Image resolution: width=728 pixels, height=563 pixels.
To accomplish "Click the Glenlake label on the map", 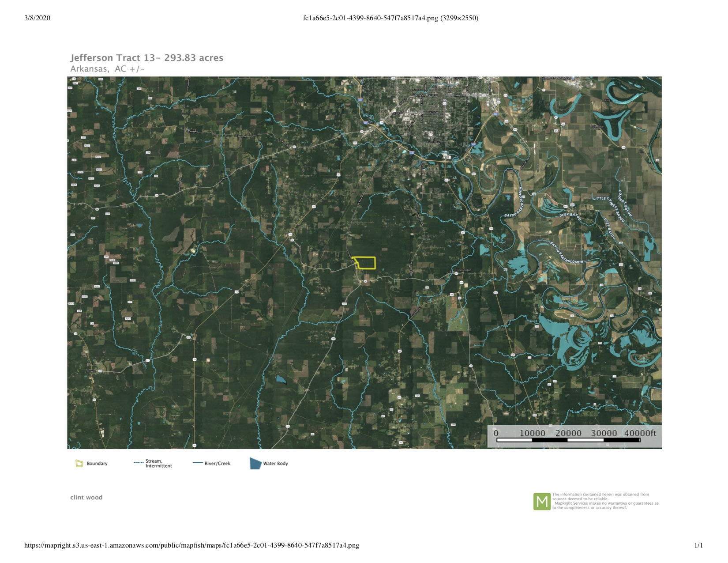I will pos(598,126).
